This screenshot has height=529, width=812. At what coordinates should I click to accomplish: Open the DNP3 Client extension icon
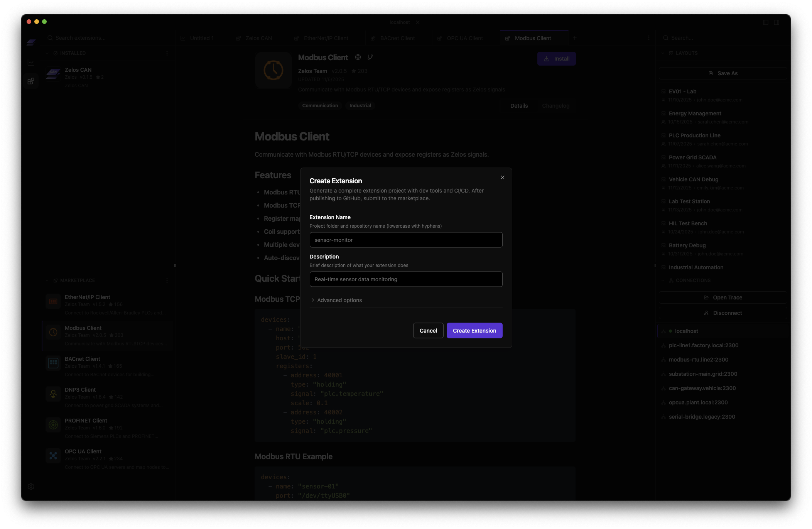pyautogui.click(x=53, y=394)
